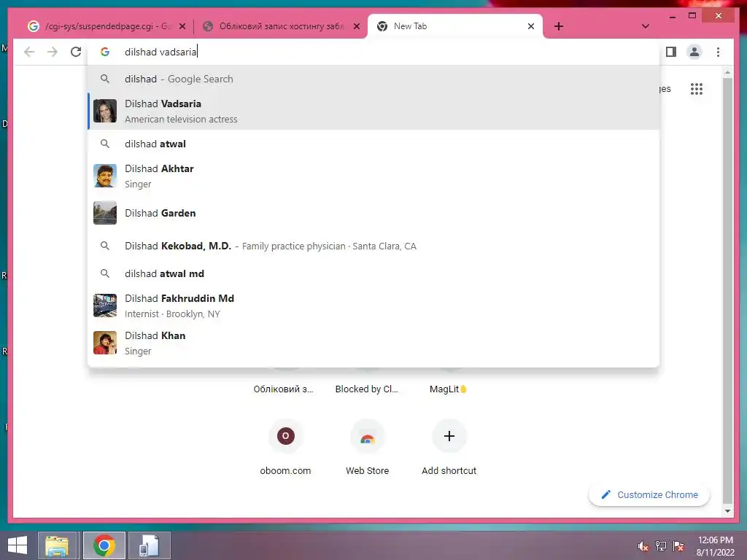This screenshot has height=560, width=747.
Task: Open the oboom.com shortcut
Action: (x=285, y=448)
